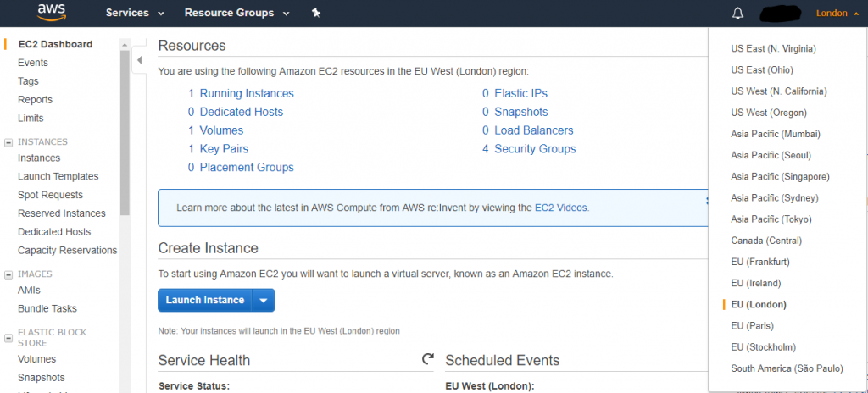
Task: Select EU (Paris) region
Action: (753, 325)
